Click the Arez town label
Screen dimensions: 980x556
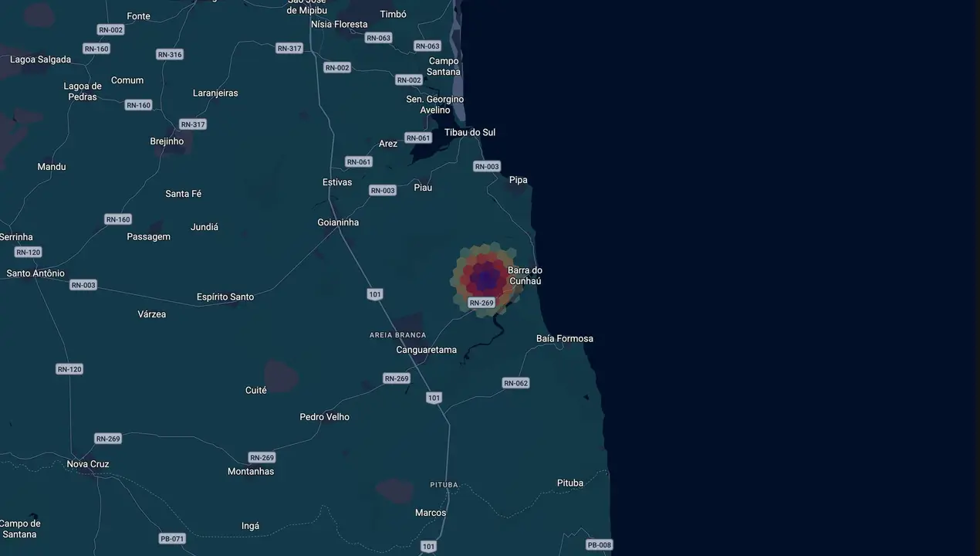click(388, 144)
